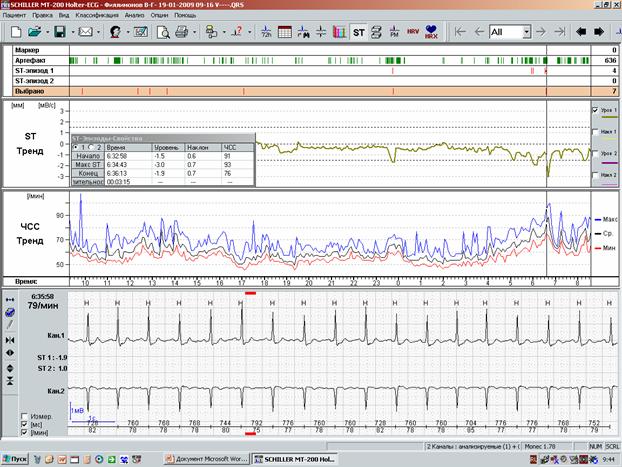Screen dimensions: 622x467
Task: Click the bold black left arrow
Action: [581, 32]
